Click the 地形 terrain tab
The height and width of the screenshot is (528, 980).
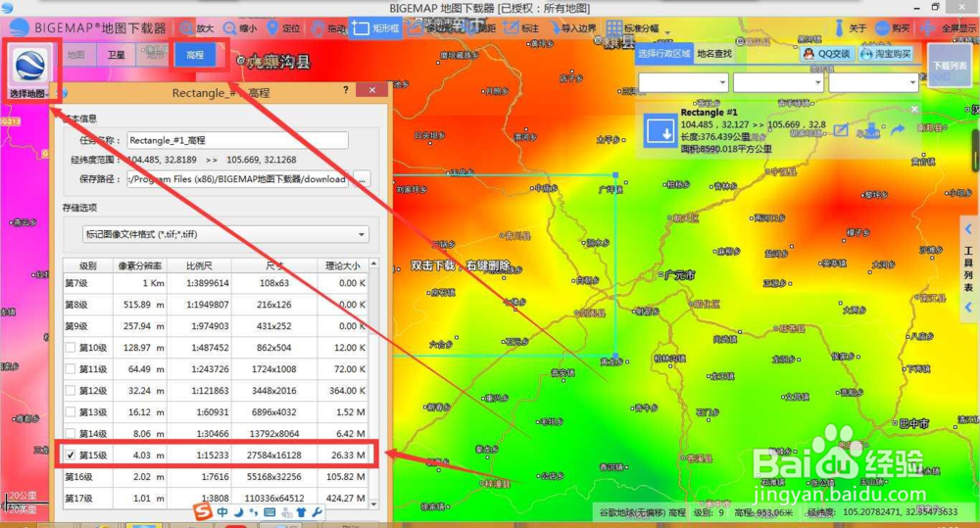coord(155,55)
